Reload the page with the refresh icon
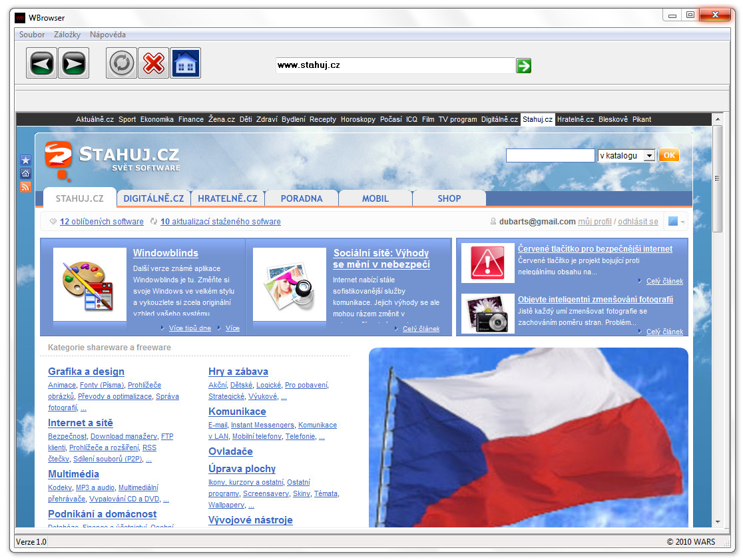 [122, 63]
